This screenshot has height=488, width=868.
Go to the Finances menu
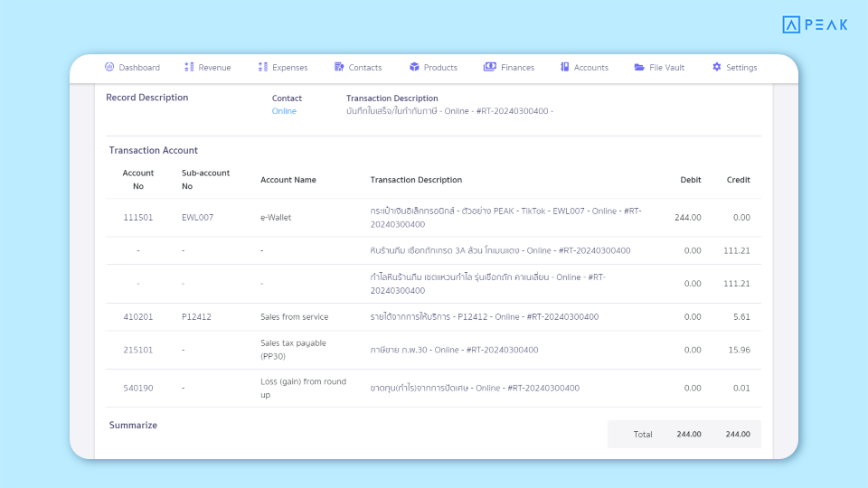point(517,68)
